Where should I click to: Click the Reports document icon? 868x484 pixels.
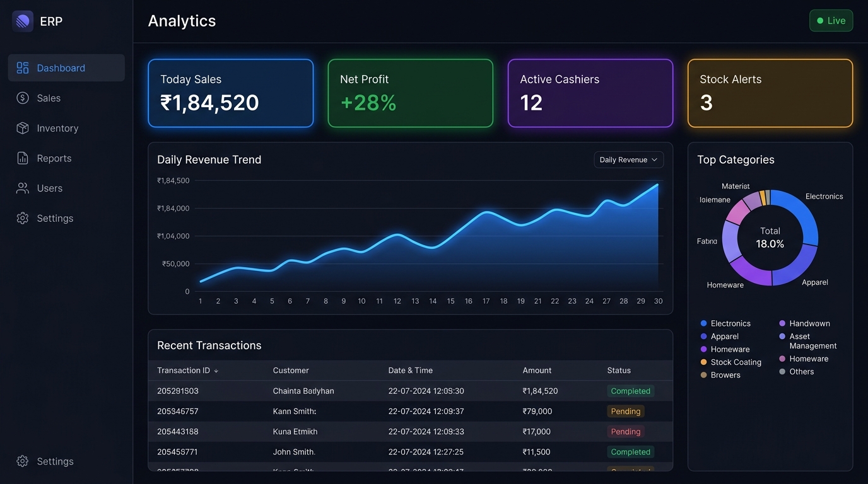point(23,158)
